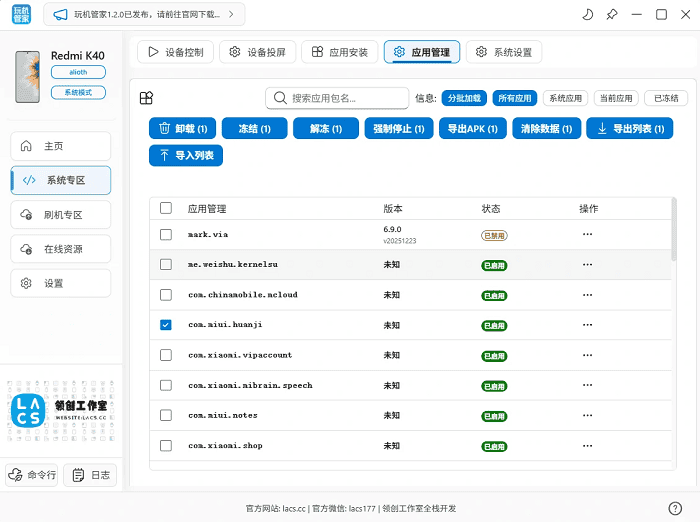Image resolution: width=700 pixels, height=522 pixels.
Task: Check the select-all header checkbox
Action: pos(166,208)
